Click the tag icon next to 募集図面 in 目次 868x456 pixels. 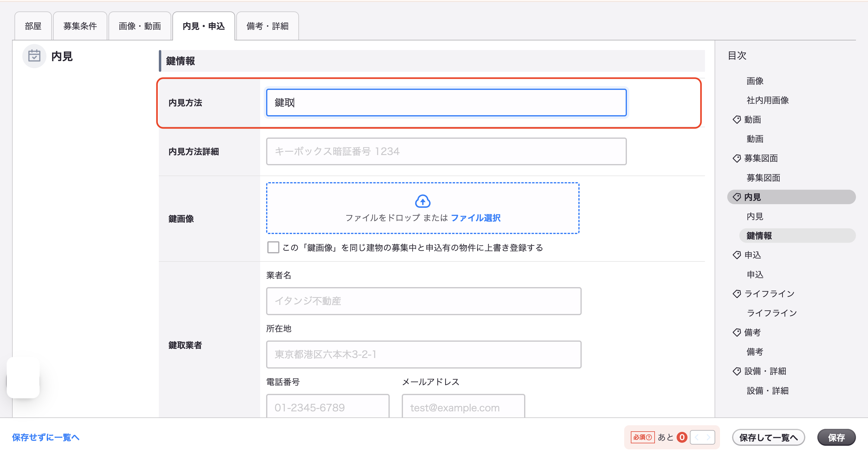pyautogui.click(x=737, y=158)
